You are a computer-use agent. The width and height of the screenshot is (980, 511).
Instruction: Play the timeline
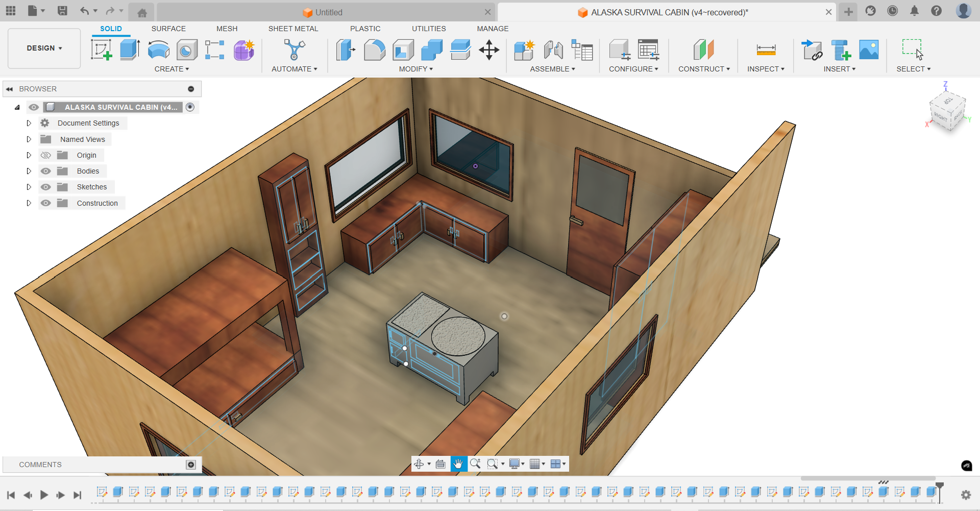point(44,495)
